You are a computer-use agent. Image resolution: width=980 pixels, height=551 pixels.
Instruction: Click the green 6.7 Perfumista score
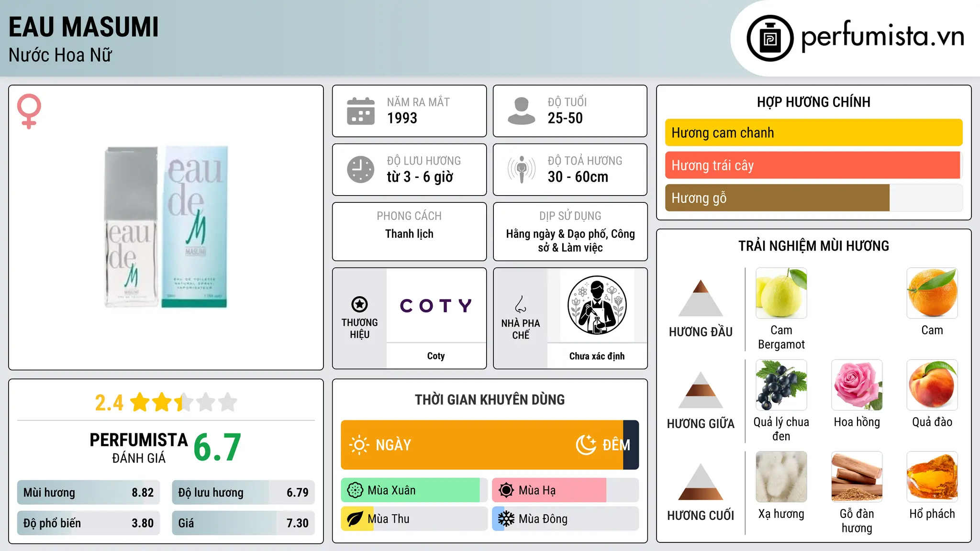217,447
